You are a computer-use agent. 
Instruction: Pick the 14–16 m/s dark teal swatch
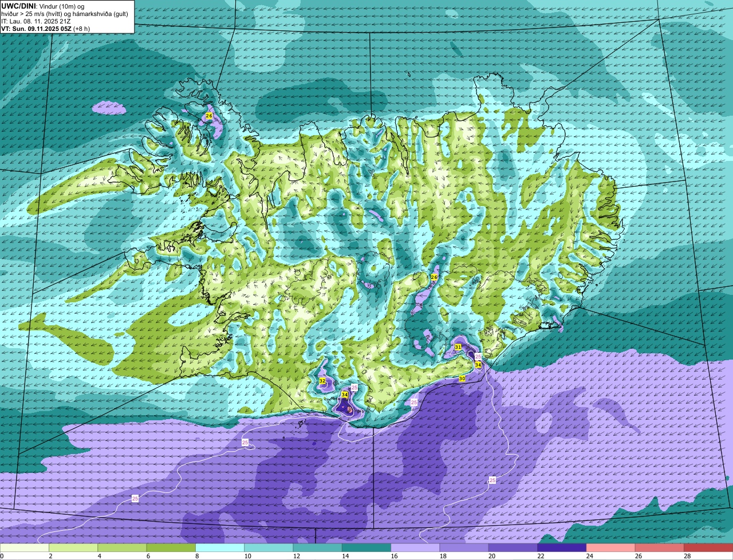click(x=366, y=548)
